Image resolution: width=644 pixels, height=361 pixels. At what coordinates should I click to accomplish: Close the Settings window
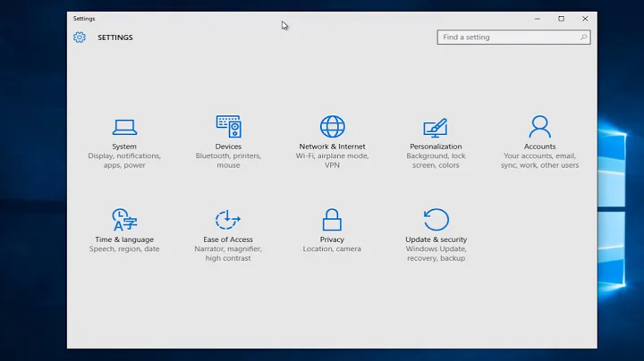pos(585,19)
